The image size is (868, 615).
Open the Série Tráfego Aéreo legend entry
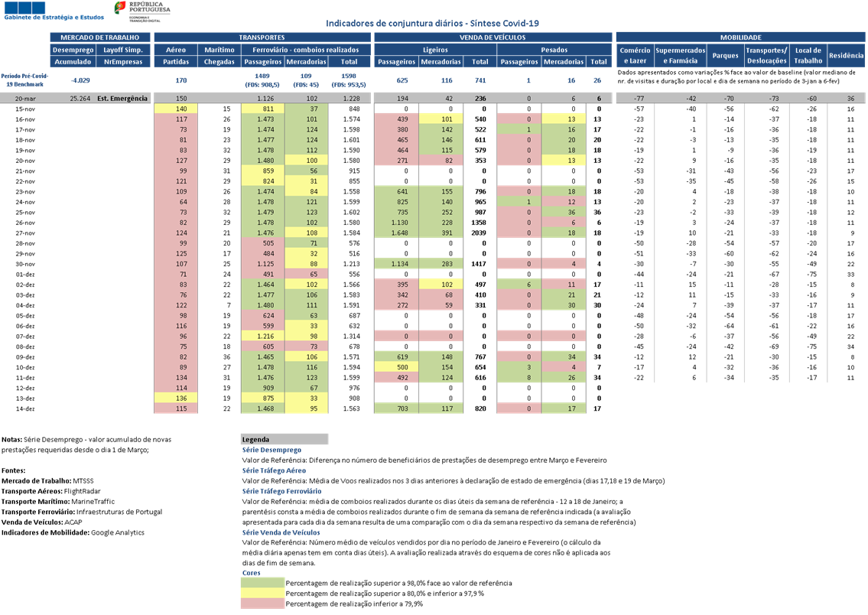(x=274, y=470)
